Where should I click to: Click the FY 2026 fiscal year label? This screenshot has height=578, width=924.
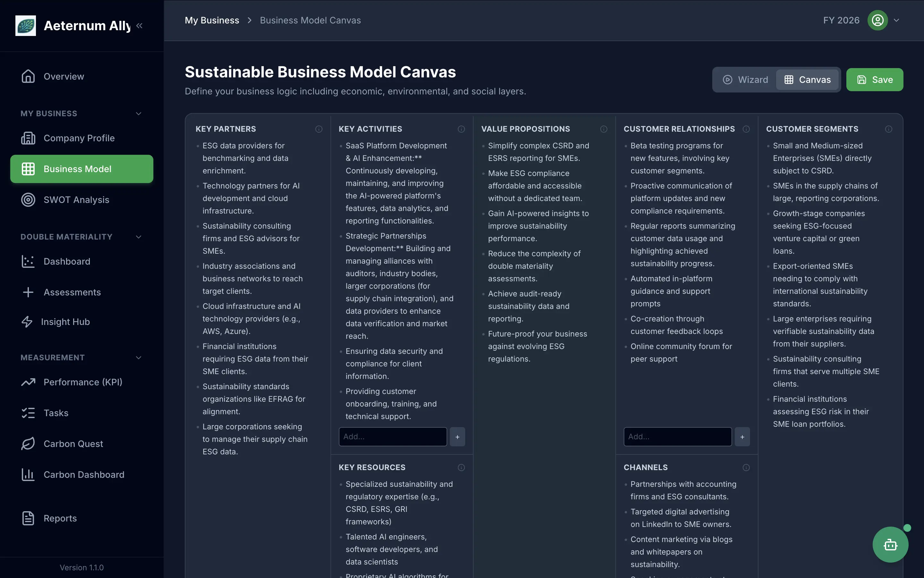(x=841, y=20)
